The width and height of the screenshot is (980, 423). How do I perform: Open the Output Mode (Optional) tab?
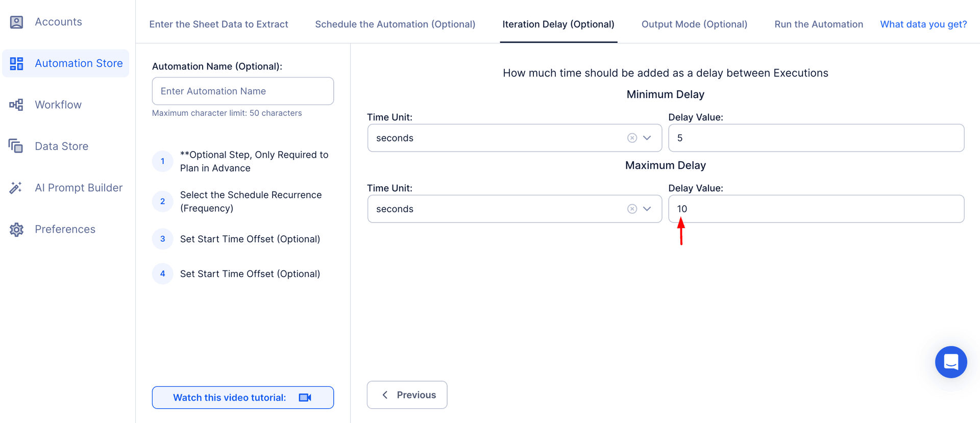694,24
